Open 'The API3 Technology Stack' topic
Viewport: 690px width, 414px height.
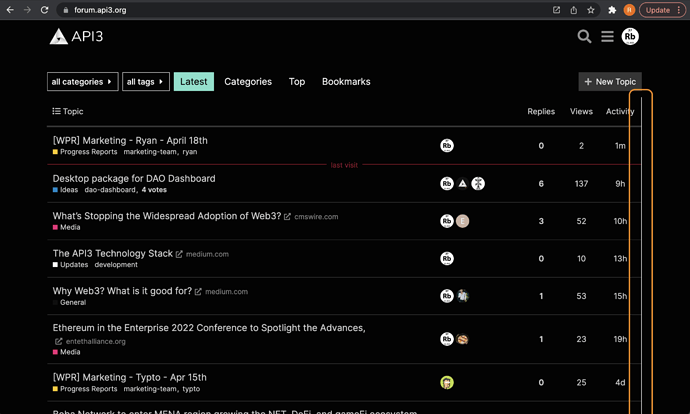(113, 253)
